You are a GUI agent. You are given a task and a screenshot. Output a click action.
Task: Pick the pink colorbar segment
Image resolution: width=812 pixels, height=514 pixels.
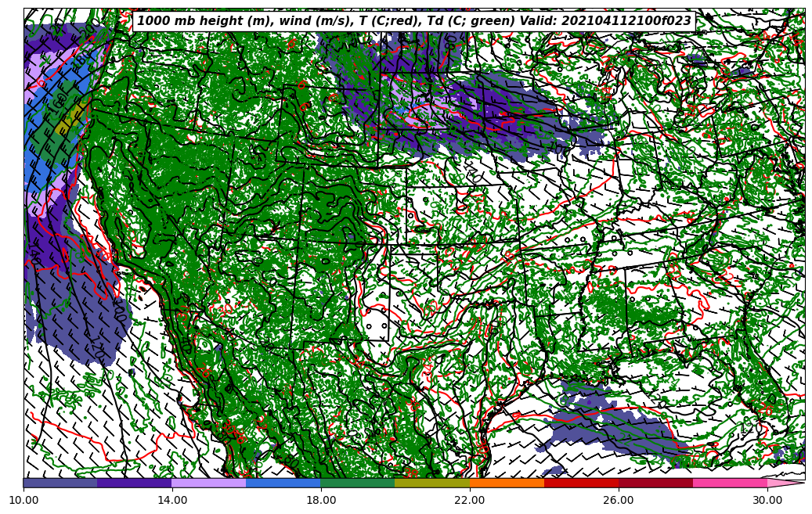click(x=730, y=483)
